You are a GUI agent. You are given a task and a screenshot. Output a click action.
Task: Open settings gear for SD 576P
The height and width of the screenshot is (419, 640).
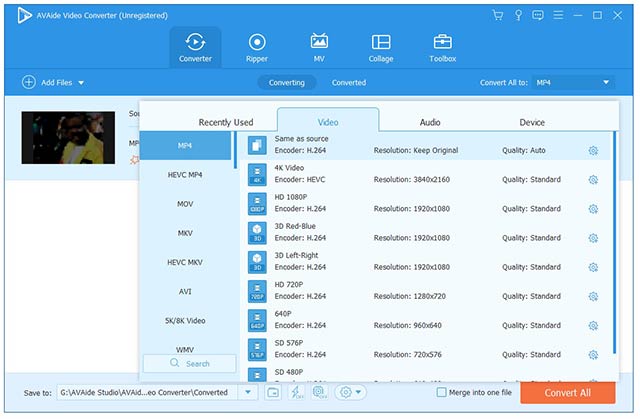[x=593, y=355]
